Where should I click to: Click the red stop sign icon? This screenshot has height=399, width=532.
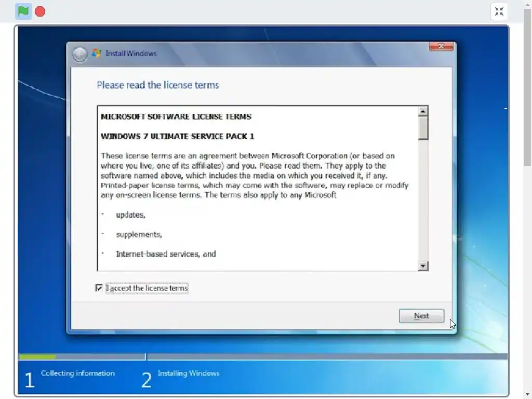(40, 11)
